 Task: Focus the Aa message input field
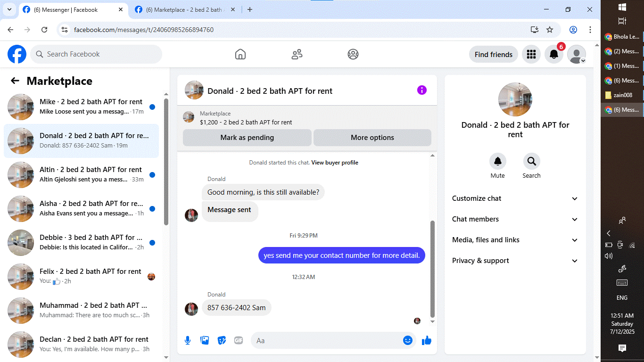point(327,340)
